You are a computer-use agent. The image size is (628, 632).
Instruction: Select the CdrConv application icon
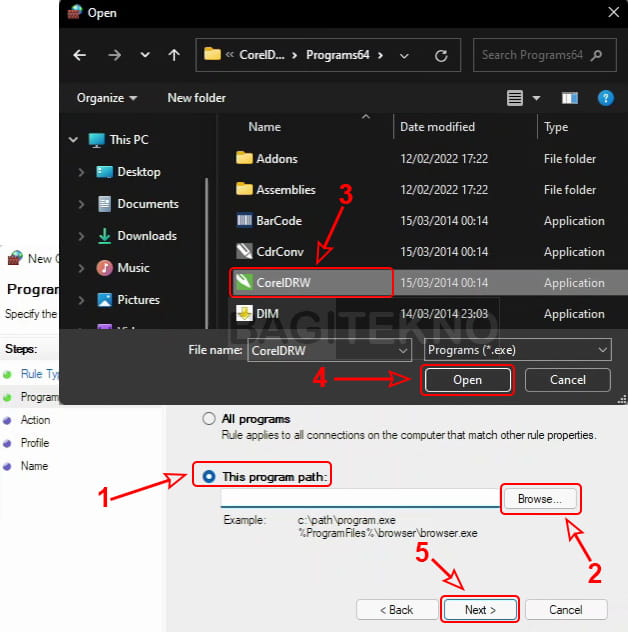click(244, 251)
